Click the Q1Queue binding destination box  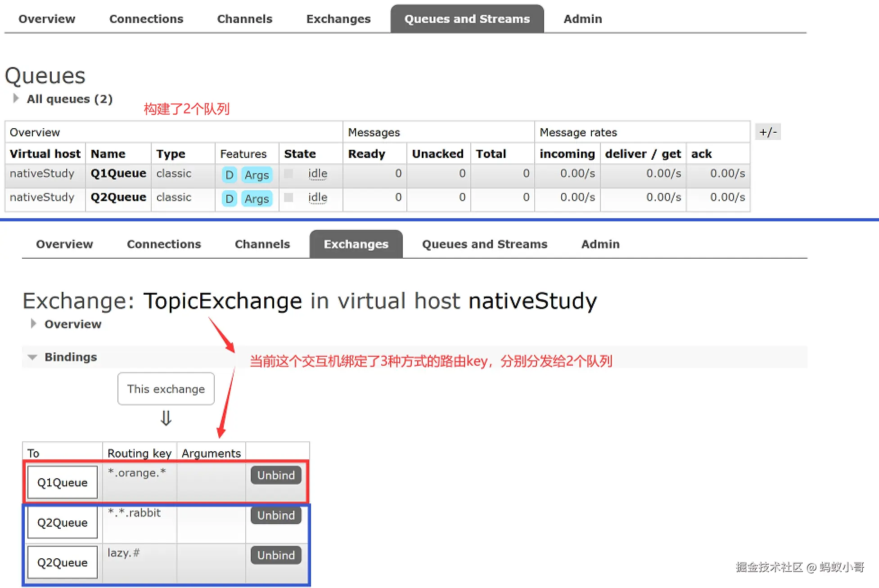click(63, 483)
